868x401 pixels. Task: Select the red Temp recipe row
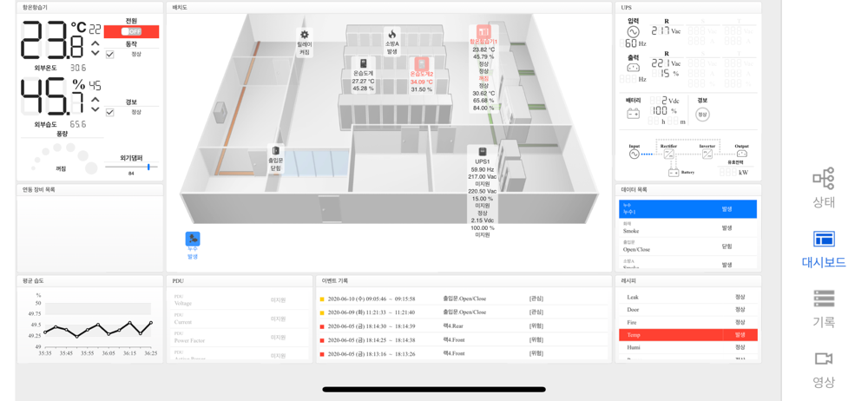[x=688, y=334]
